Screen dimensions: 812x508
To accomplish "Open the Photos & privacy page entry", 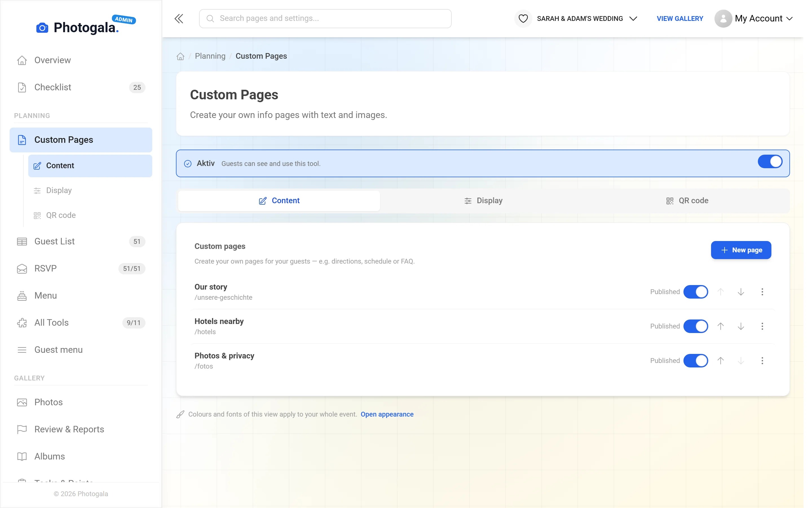I will point(224,356).
